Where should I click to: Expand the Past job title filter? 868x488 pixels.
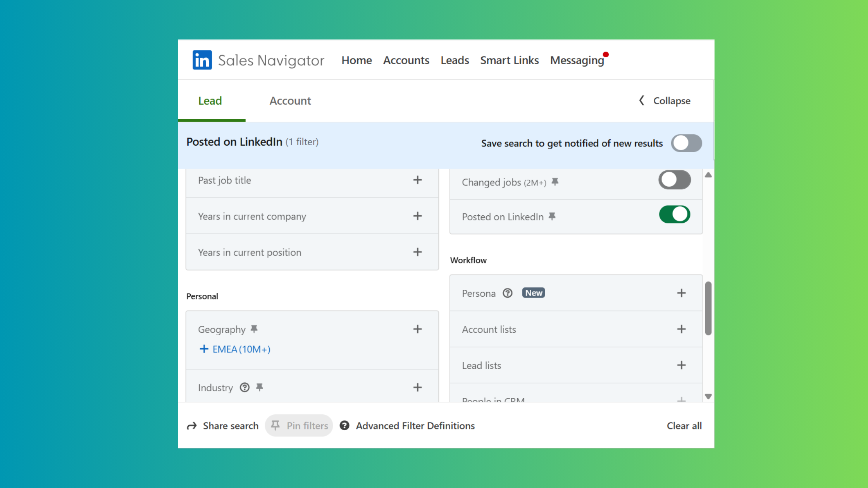[417, 180]
